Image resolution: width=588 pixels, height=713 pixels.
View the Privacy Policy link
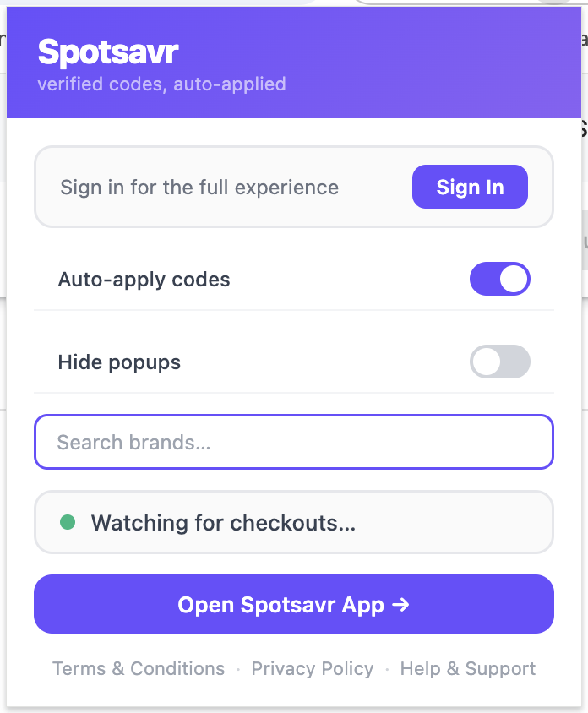pos(313,669)
